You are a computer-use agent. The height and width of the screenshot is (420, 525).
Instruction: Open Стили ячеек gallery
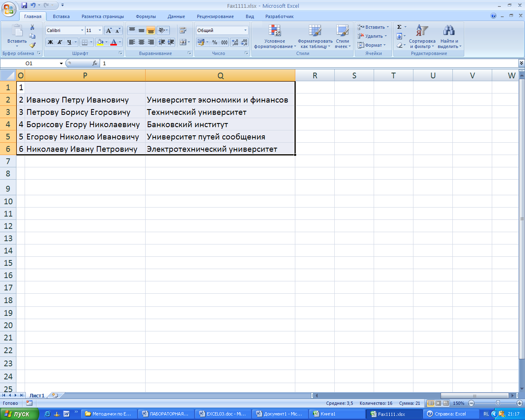342,37
